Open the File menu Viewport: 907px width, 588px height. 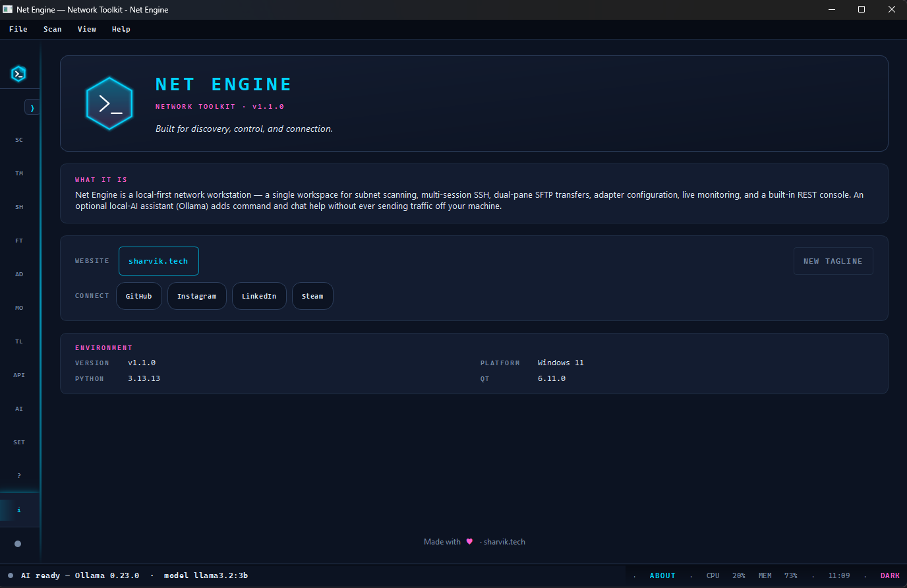point(18,29)
